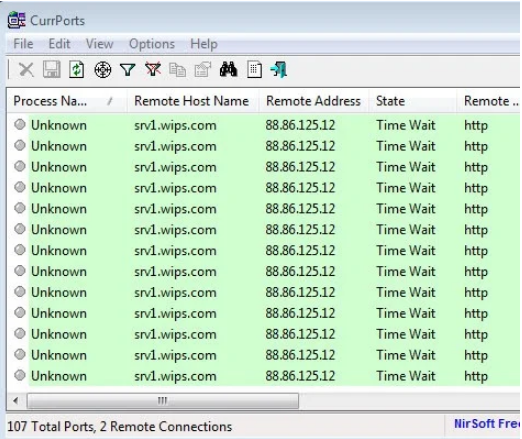Click the horizontal scrollbar thumb
The width and height of the screenshot is (522, 439).
click(x=163, y=401)
